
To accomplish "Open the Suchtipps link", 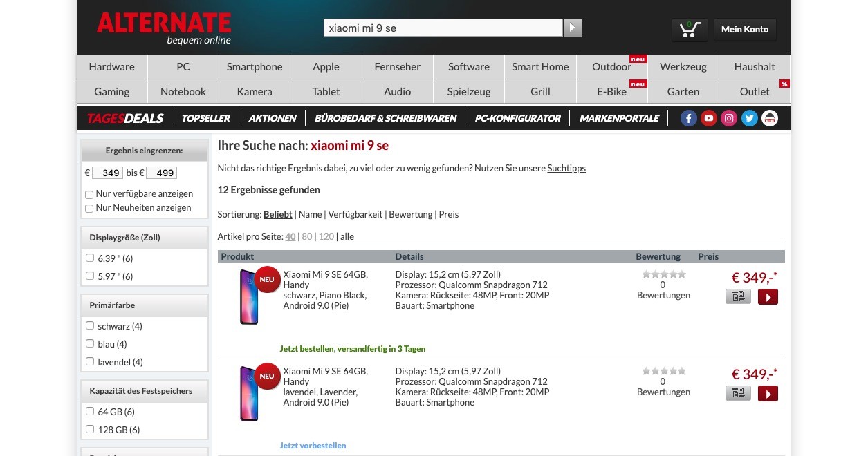I will (x=566, y=168).
